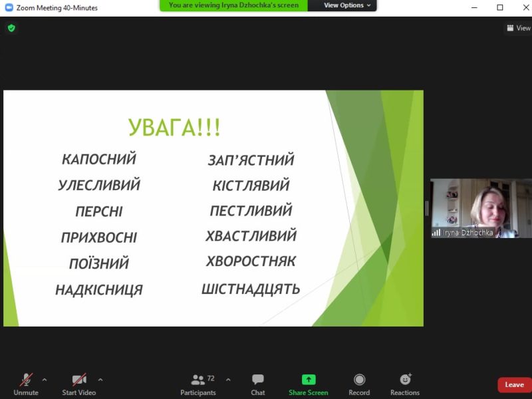Leave the meeting
This screenshot has width=532, height=399.
click(x=514, y=385)
